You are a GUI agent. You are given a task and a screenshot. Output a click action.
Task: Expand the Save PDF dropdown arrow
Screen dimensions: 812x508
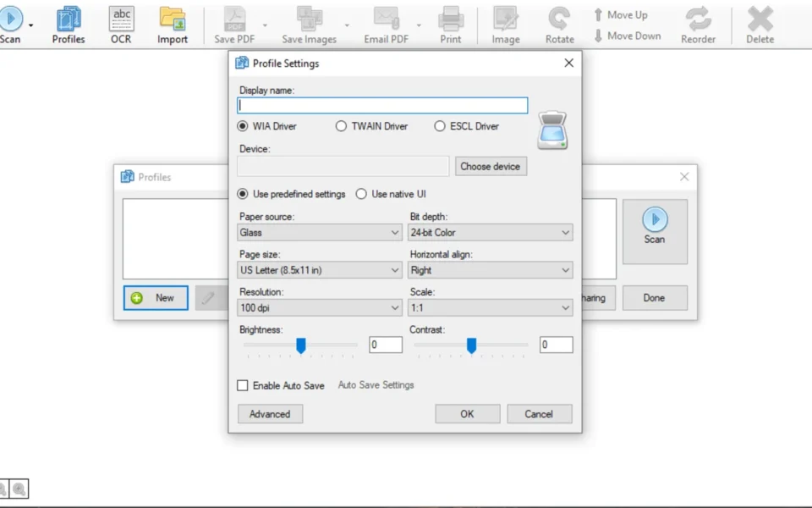pyautogui.click(x=265, y=25)
